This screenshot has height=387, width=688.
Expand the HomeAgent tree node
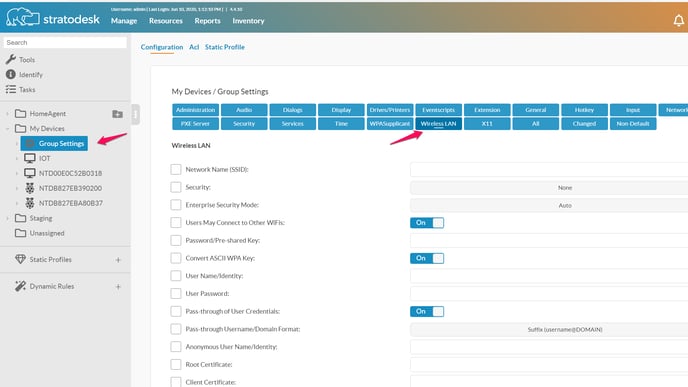coord(7,114)
